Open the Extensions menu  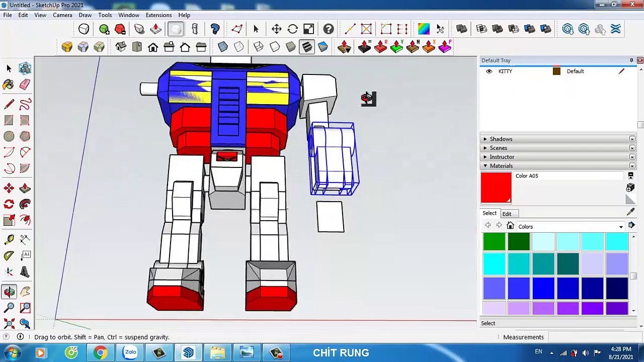tap(158, 15)
